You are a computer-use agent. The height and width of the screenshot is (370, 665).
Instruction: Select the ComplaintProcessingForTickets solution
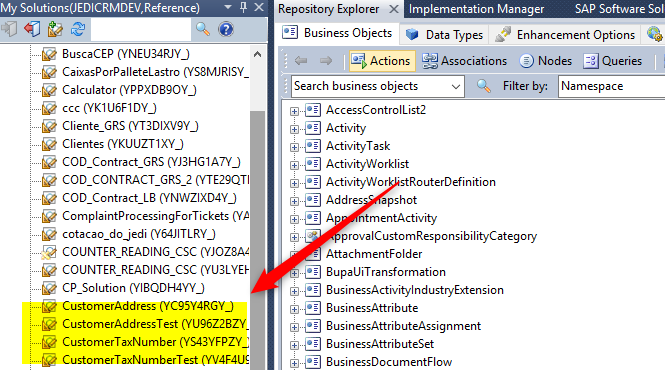tap(155, 216)
